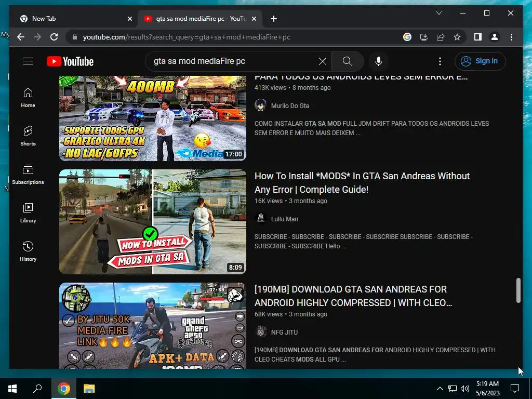Click Chrome taskbar icon
This screenshot has height=399, width=532.
tap(64, 389)
